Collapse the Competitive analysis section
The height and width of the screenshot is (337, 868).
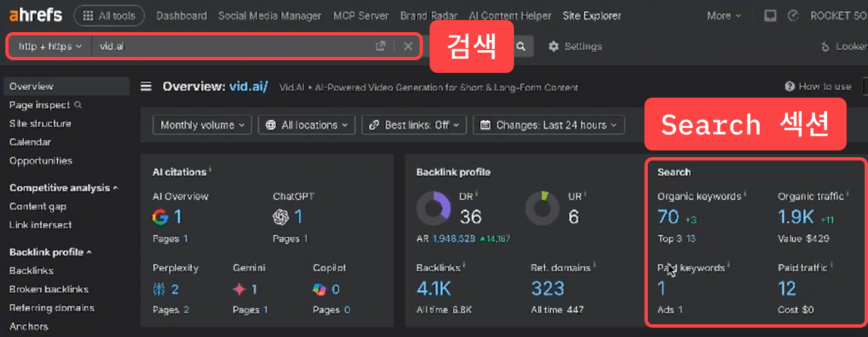tap(64, 188)
